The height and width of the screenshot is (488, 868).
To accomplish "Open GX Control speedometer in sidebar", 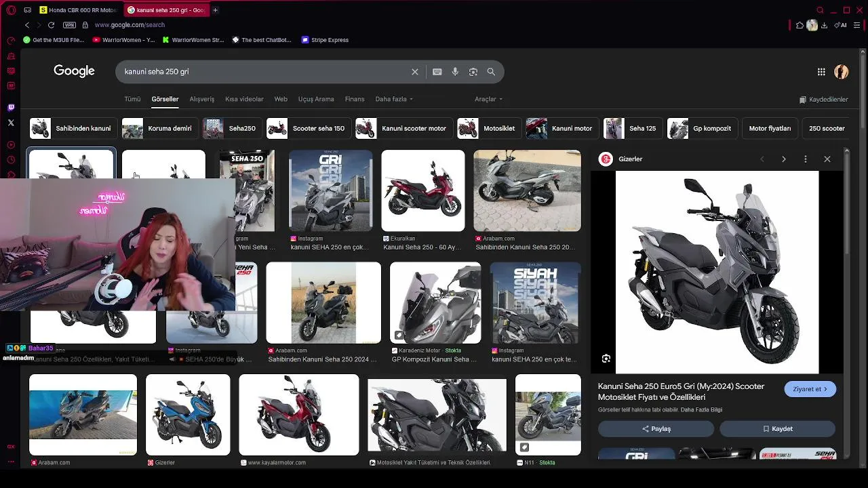I will point(11,40).
